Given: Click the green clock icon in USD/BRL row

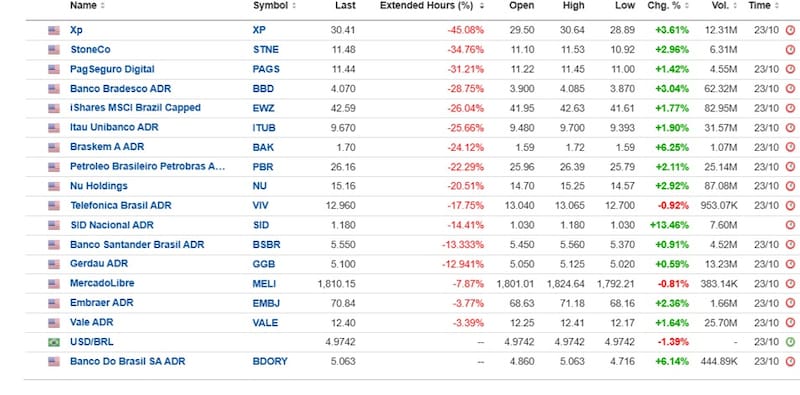Looking at the screenshot, I should tap(790, 342).
